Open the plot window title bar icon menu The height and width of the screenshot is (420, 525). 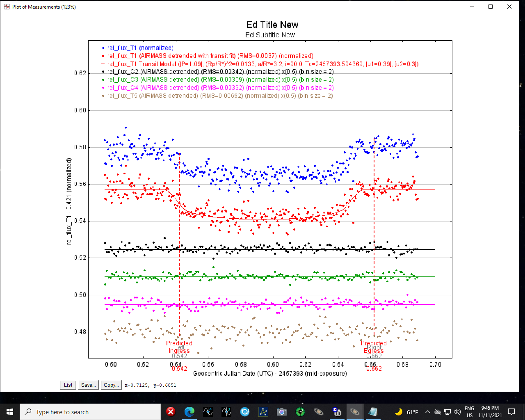point(7,7)
